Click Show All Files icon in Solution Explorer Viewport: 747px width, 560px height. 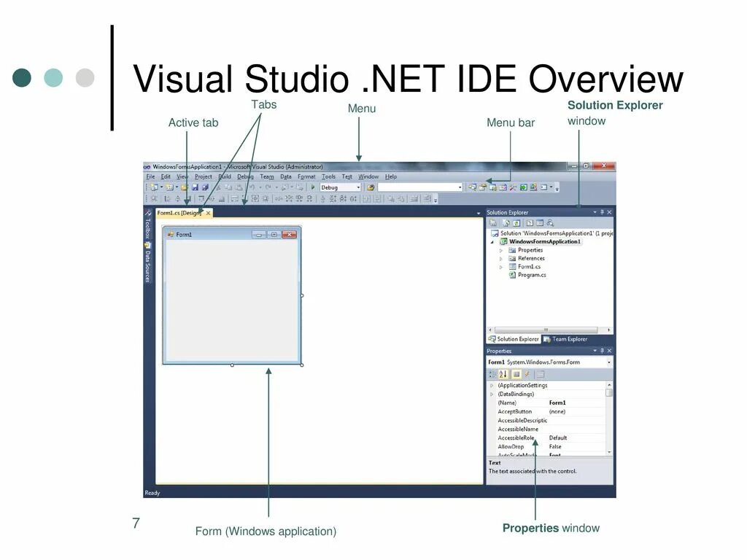(x=506, y=223)
